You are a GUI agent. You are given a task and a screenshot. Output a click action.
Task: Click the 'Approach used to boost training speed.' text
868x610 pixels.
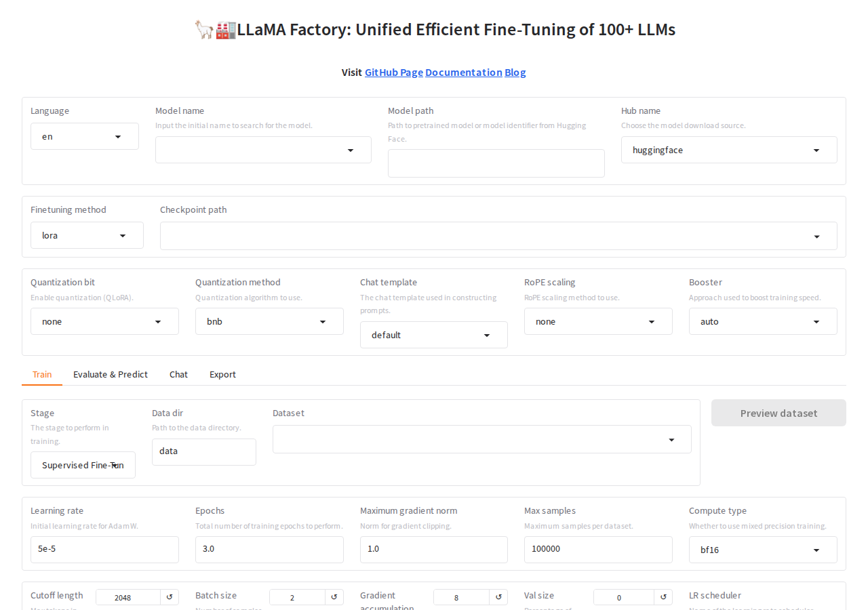tap(755, 298)
